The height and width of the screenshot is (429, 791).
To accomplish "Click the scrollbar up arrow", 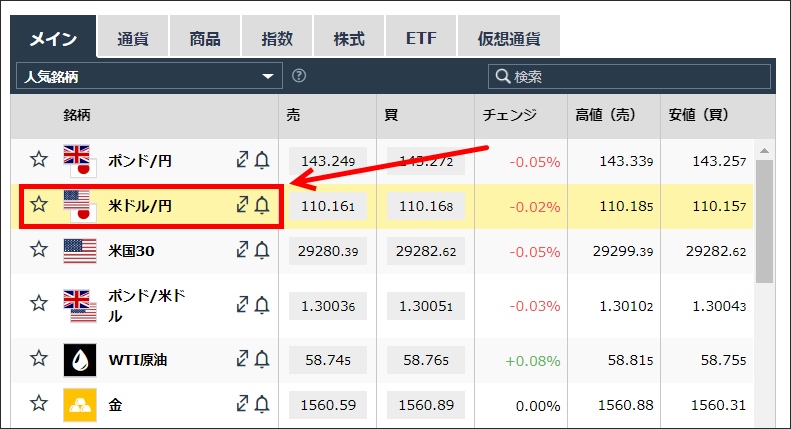I will click(764, 150).
